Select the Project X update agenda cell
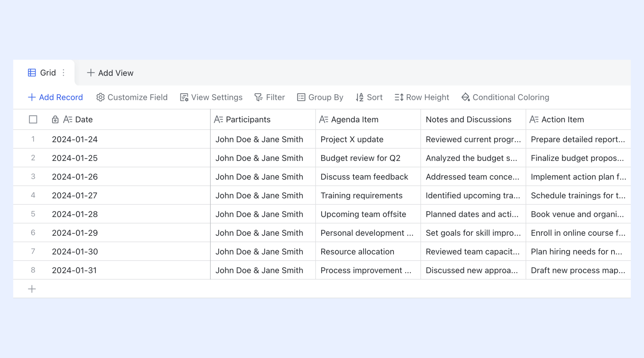The image size is (644, 358). tap(368, 139)
